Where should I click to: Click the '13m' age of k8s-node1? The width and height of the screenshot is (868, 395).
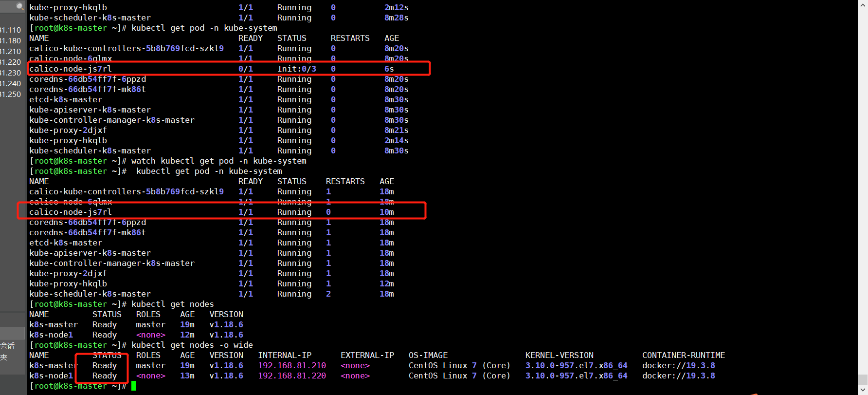click(x=187, y=376)
